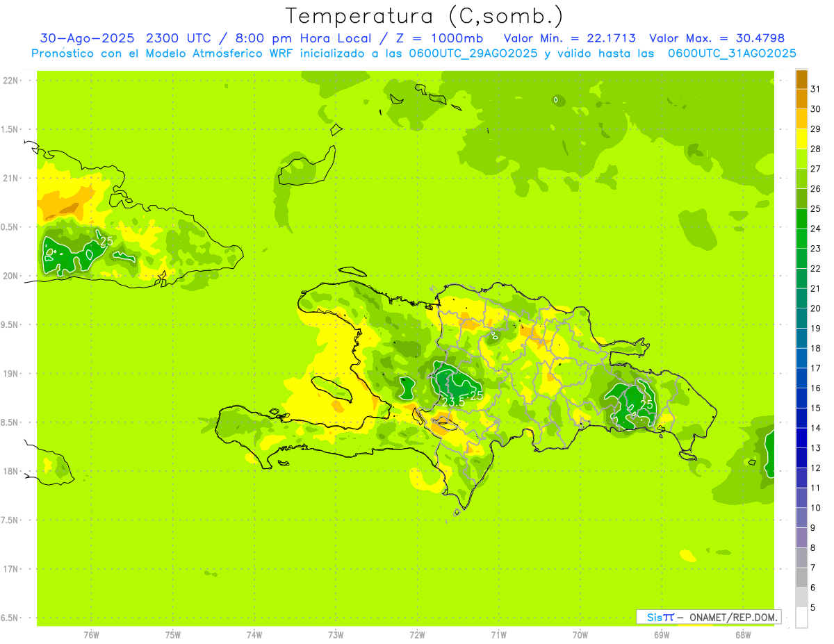
Task: Click the '28' colorbar value label
Action: pyautogui.click(x=816, y=149)
